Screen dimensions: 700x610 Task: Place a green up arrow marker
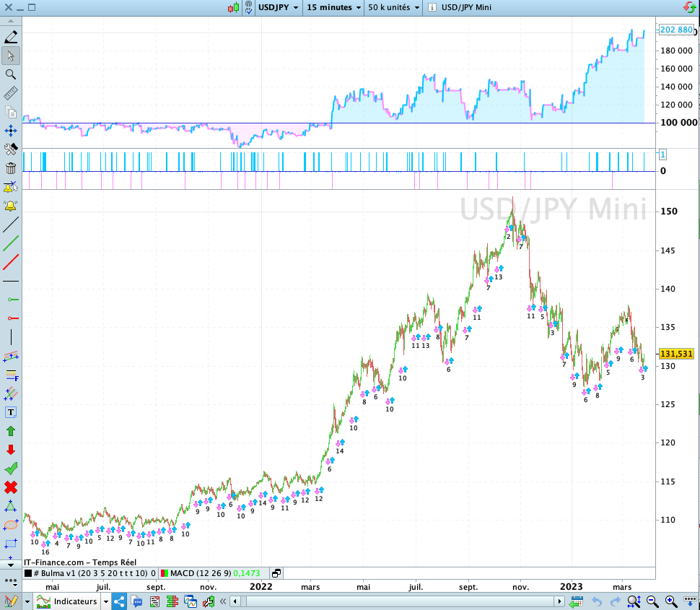coord(11,431)
